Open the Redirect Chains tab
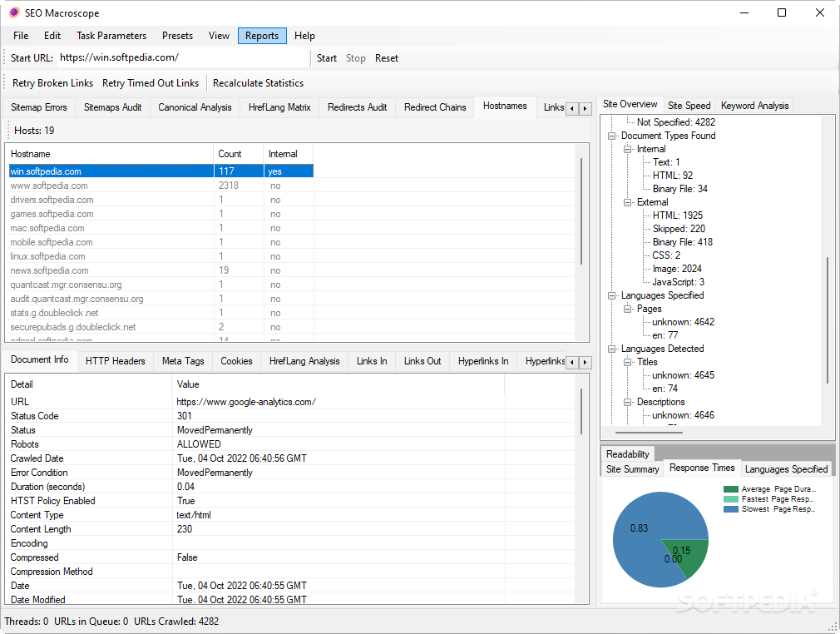This screenshot has width=840, height=634. tap(435, 107)
